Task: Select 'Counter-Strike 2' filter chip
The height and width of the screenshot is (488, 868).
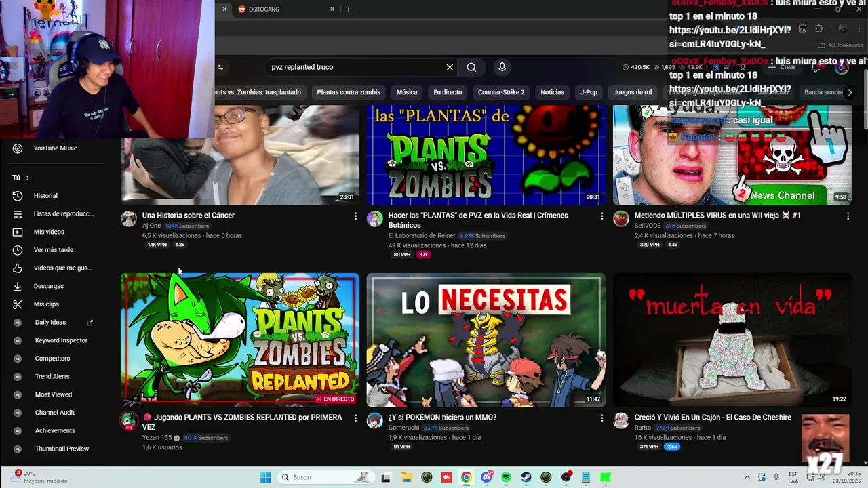Action: 501,92
